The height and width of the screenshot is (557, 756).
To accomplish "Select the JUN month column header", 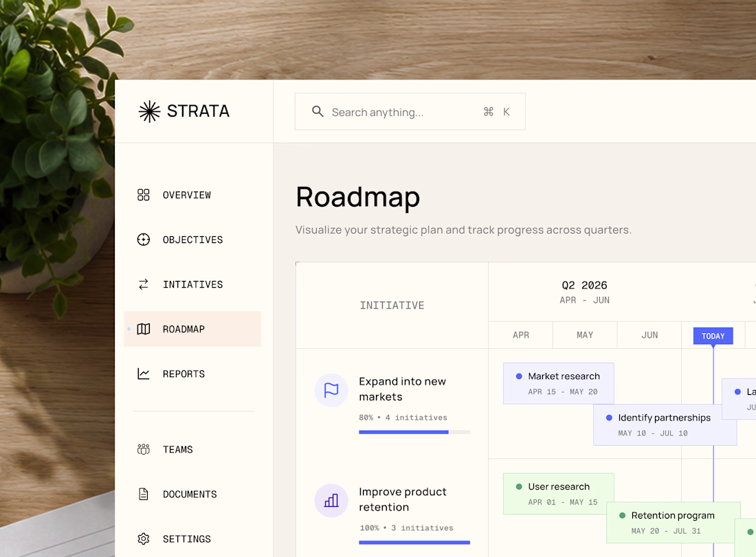I will tap(649, 335).
